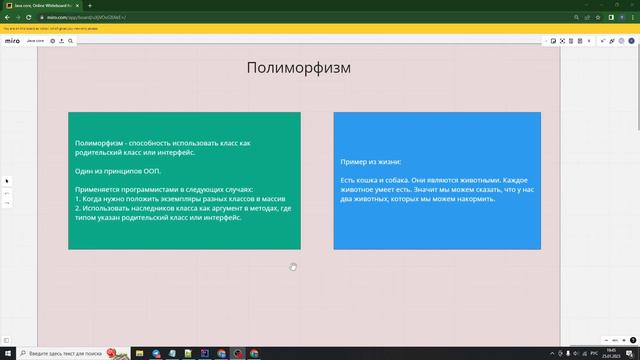Bookmark this page with the star icon
Image resolution: width=640 pixels, height=360 pixels.
point(598,18)
